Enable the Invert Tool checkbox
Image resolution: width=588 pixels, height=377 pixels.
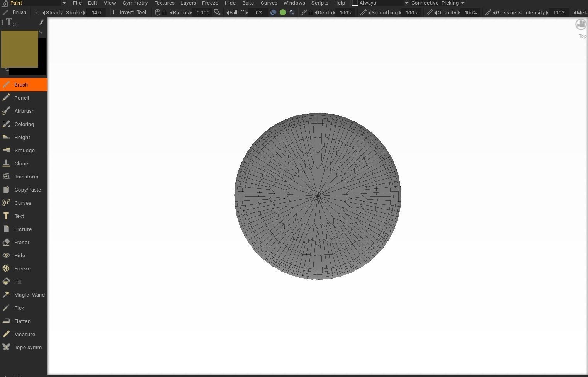[x=115, y=12]
